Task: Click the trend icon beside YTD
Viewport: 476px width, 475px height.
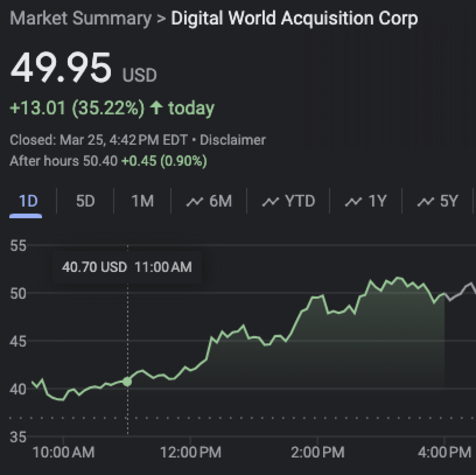Action: [270, 202]
